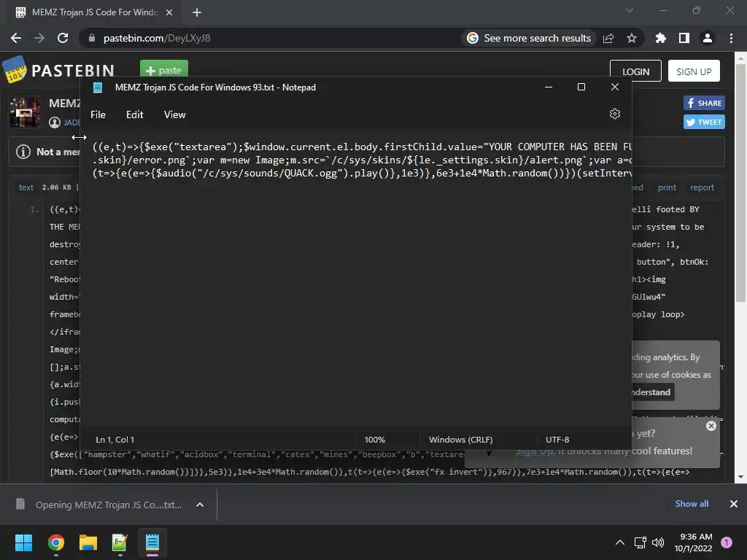
Task: Click Notepad++ icon in taskbar
Action: click(x=120, y=542)
